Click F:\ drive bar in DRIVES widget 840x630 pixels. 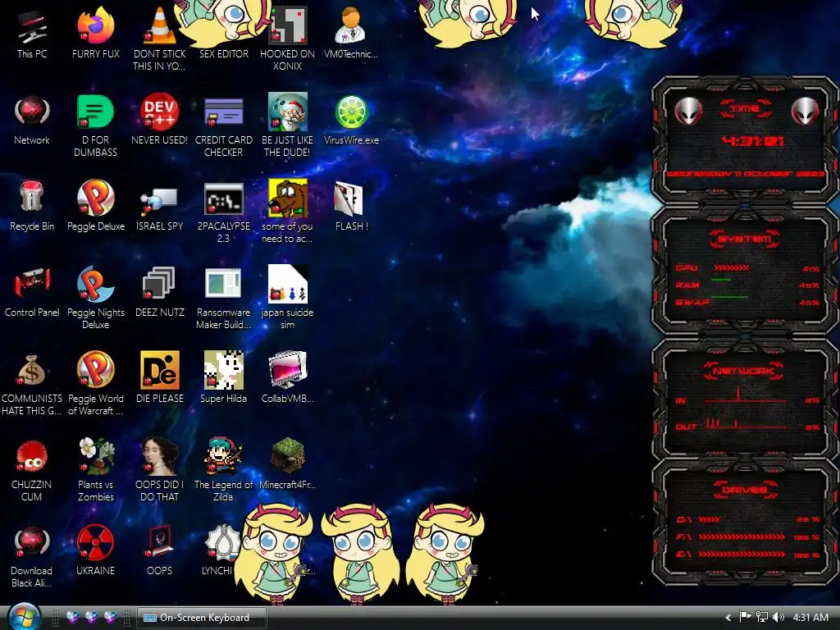click(742, 536)
